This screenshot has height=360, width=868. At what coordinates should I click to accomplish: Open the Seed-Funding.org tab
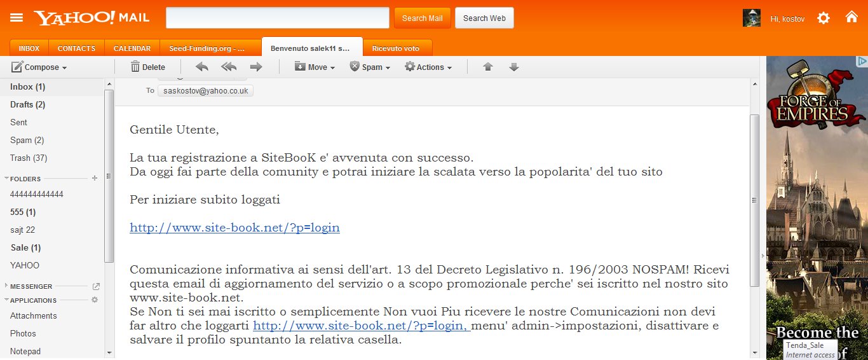point(210,48)
